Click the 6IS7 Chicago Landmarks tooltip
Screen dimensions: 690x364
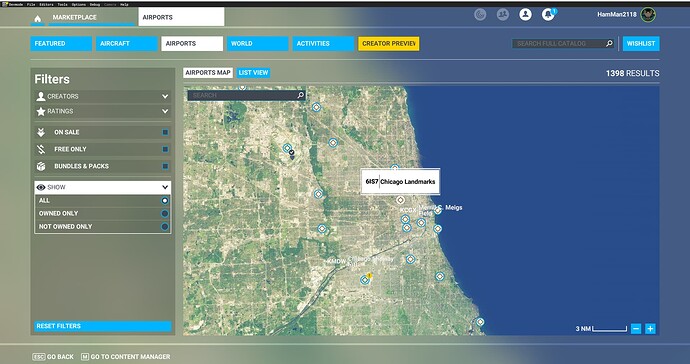[x=400, y=181]
